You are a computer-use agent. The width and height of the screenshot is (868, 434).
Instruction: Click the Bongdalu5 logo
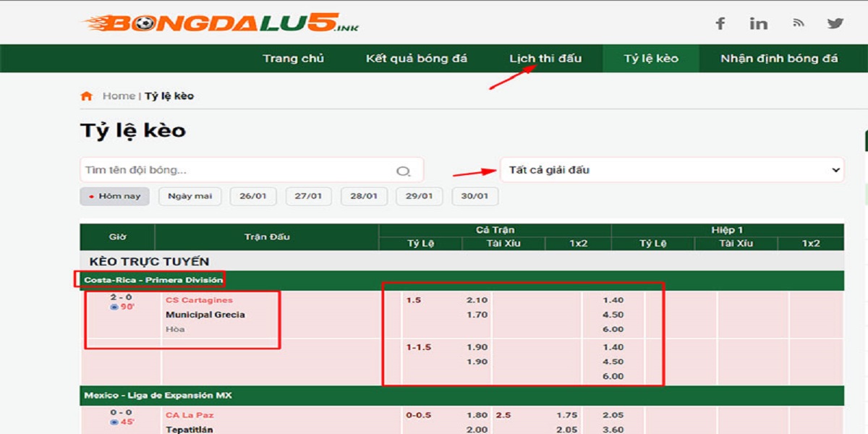pyautogui.click(x=221, y=23)
